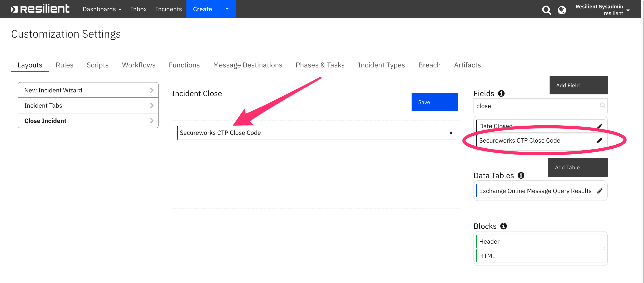Click the globe icon in header
The width and height of the screenshot is (644, 283).
pos(562,10)
